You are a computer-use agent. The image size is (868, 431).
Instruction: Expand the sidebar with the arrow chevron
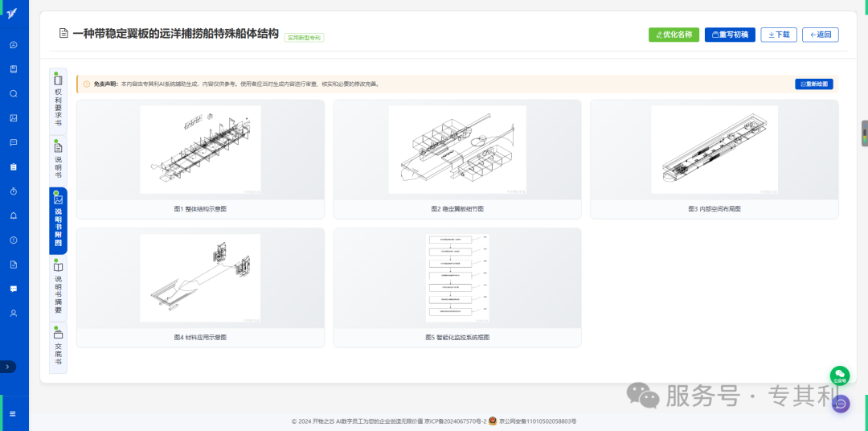[x=7, y=367]
